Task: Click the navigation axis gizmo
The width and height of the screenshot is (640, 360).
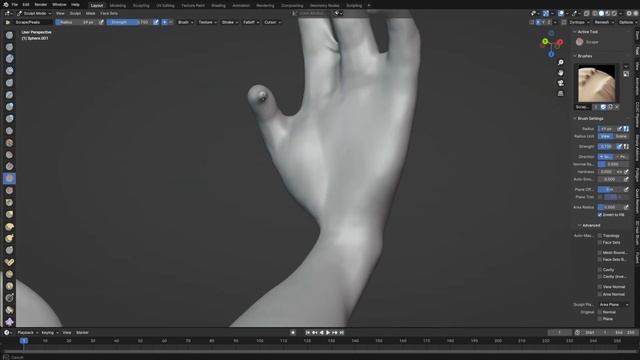Action: 552,43
